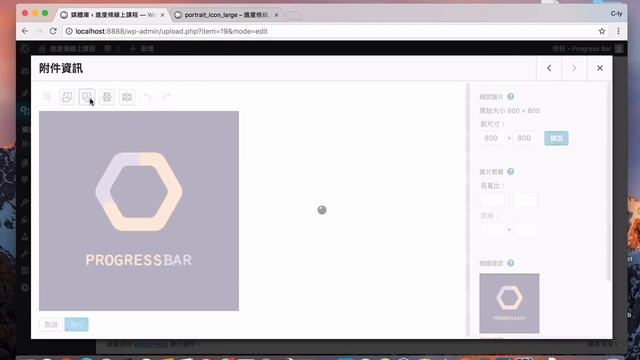This screenshot has height=360, width=640.
Task: Click the thumbnail preview in the right panel
Action: [509, 303]
